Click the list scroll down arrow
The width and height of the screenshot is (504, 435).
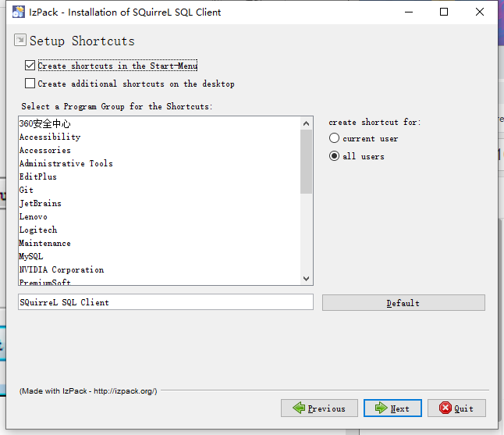[x=307, y=278]
